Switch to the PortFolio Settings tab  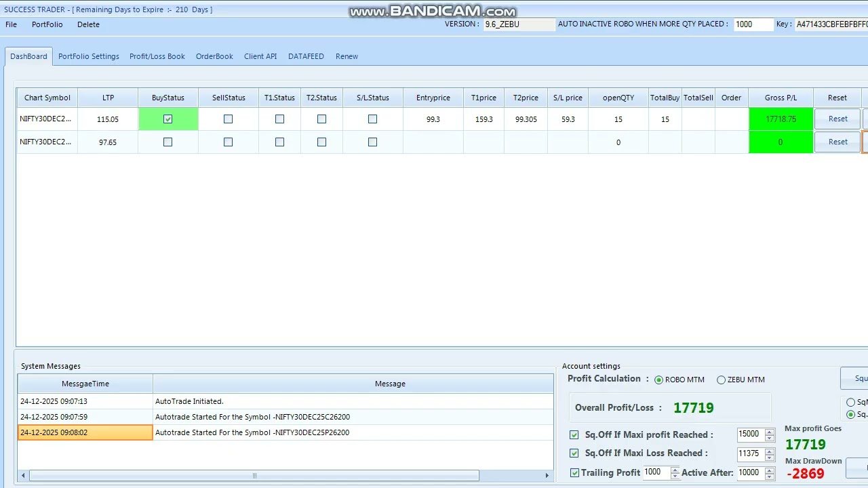click(x=88, y=56)
